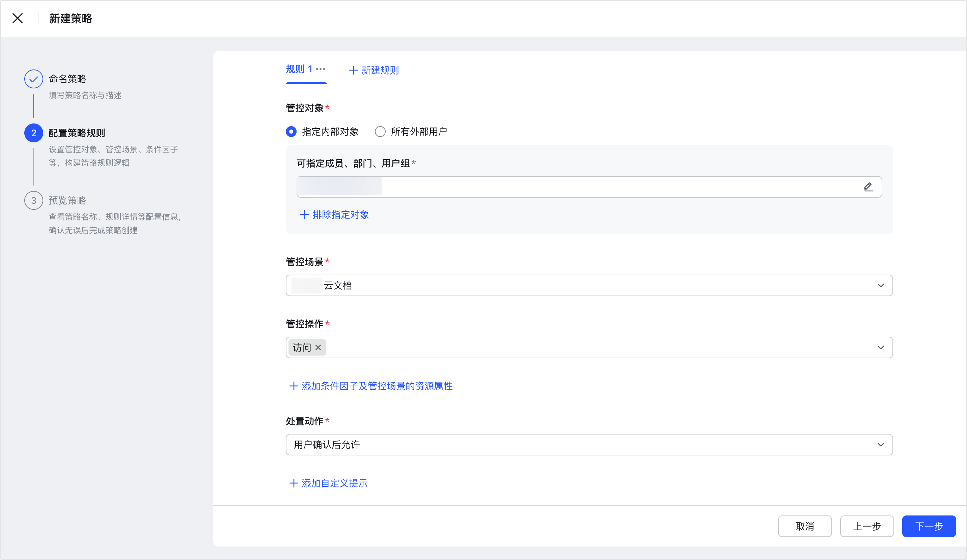Viewport: 967px width, 560px height.
Task: Click the members, departments, groups input field
Action: [589, 187]
